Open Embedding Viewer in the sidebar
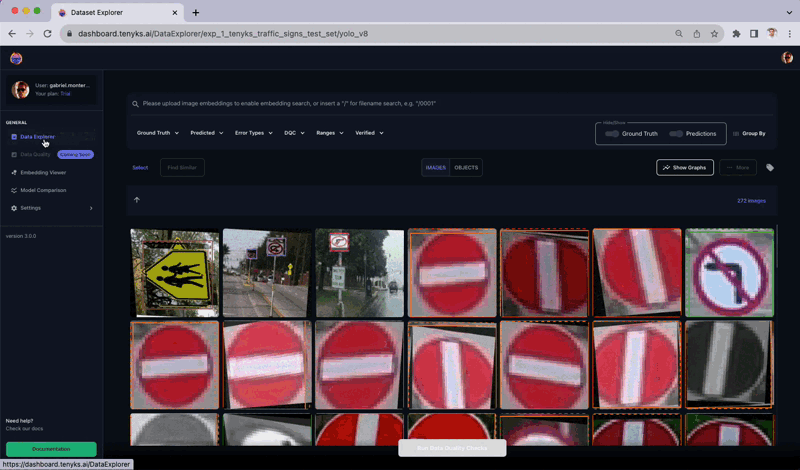Screen dimensions: 800x470 pyautogui.click(x=43, y=172)
